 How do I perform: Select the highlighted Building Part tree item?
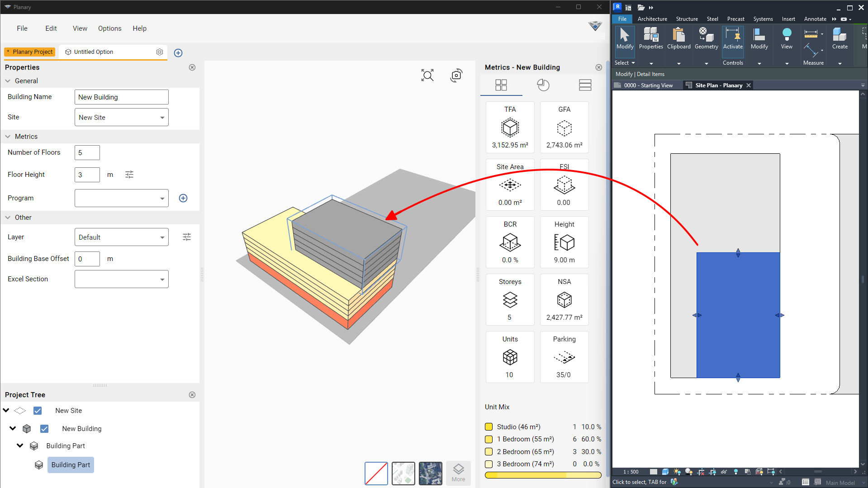point(71,465)
